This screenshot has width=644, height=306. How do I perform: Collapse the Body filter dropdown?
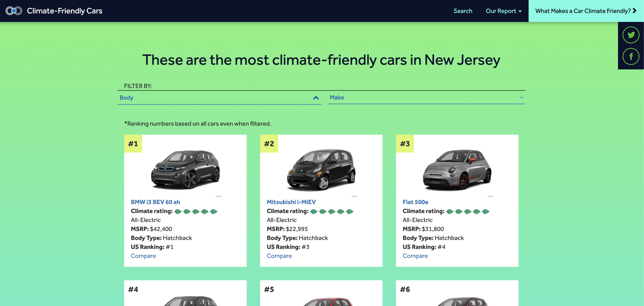219,98
